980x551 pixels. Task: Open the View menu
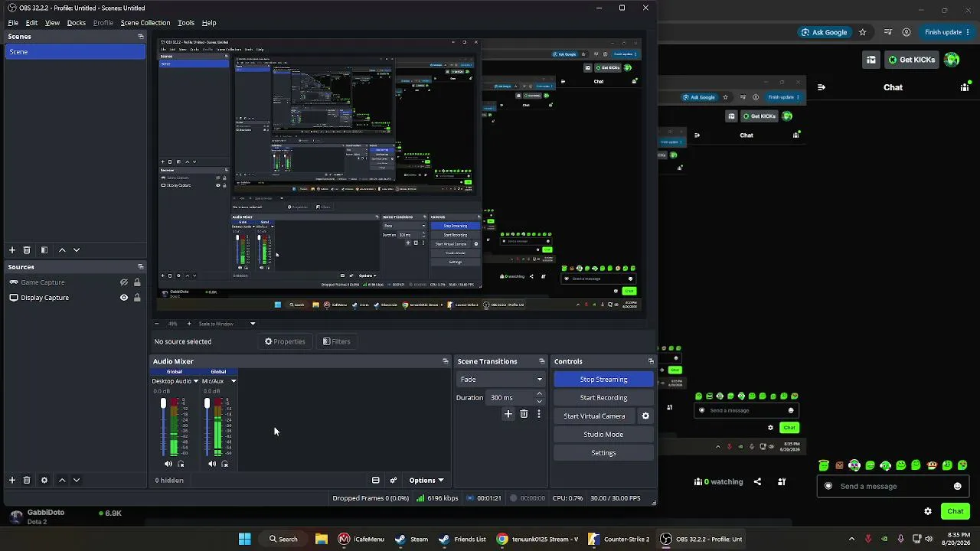click(x=52, y=23)
